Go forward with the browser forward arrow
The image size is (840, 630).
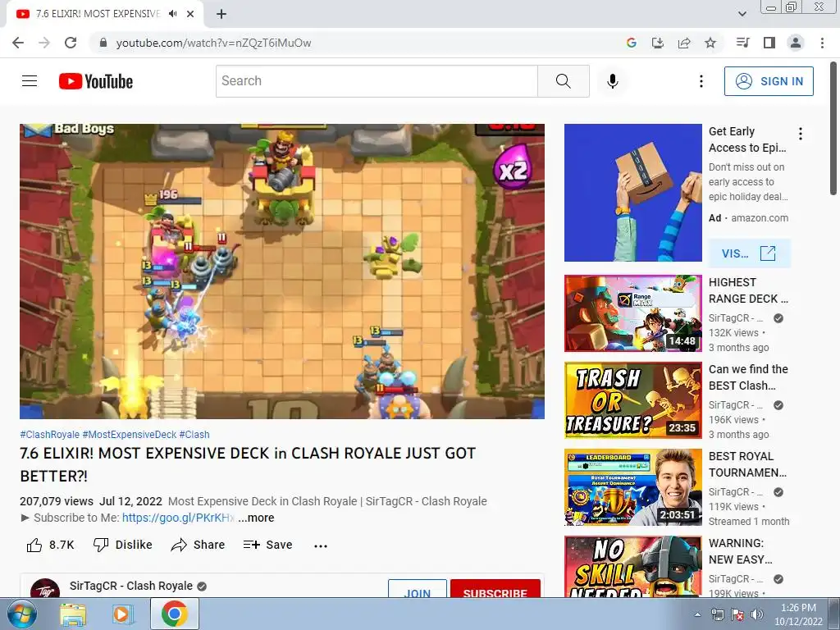(44, 43)
